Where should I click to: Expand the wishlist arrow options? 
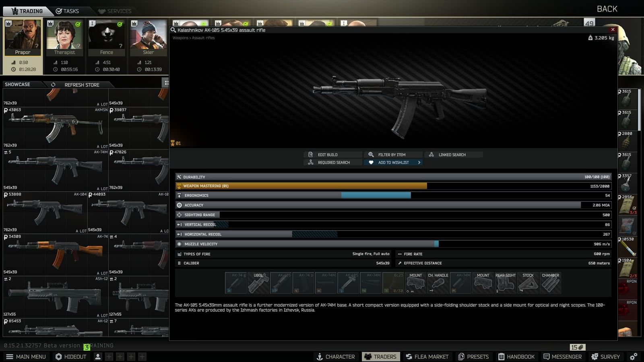(419, 162)
